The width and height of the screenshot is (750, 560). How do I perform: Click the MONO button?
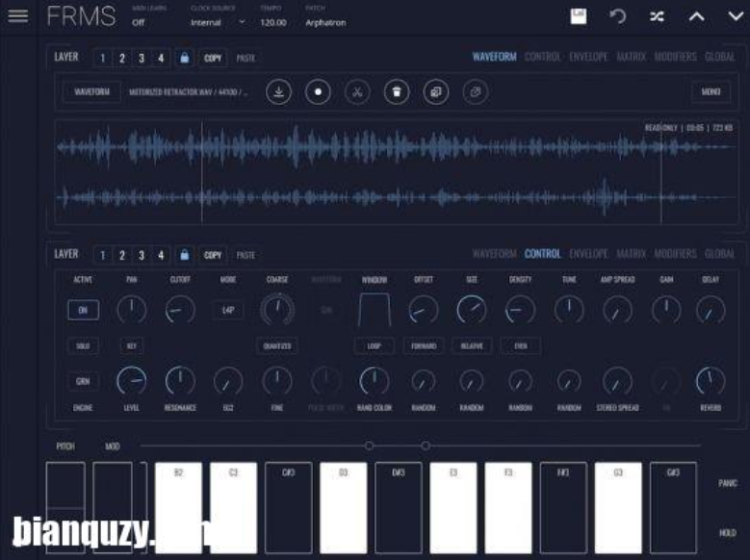coord(711,92)
